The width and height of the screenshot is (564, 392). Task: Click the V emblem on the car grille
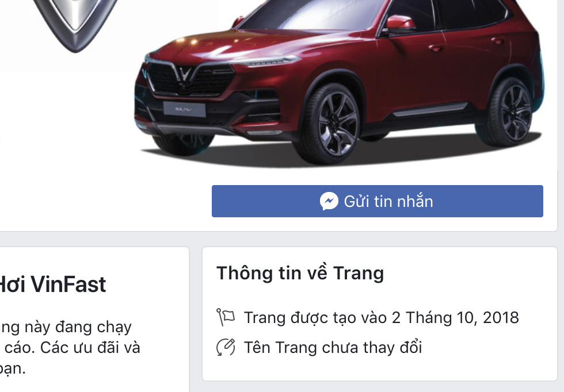[185, 74]
